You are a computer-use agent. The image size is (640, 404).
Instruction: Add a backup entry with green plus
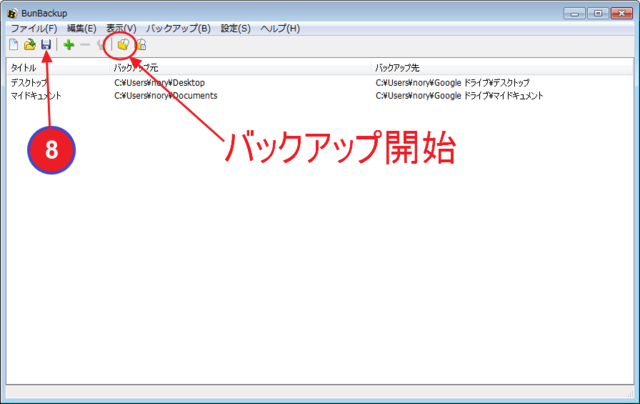pyautogui.click(x=68, y=45)
